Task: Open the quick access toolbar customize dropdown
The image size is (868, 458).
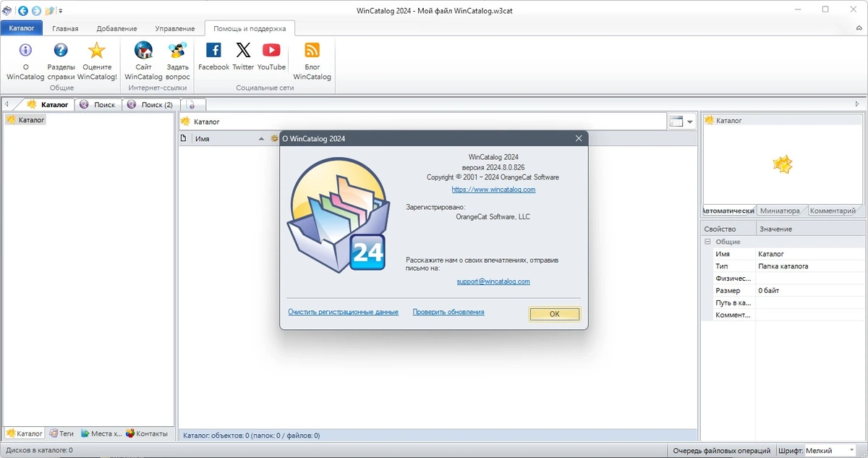Action: point(60,11)
